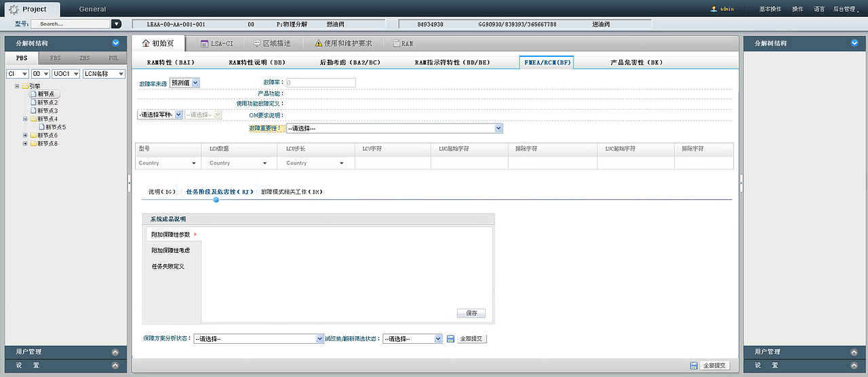Select 附加保障性考虑 in the side list
This screenshot has width=868, height=377.
click(x=171, y=250)
